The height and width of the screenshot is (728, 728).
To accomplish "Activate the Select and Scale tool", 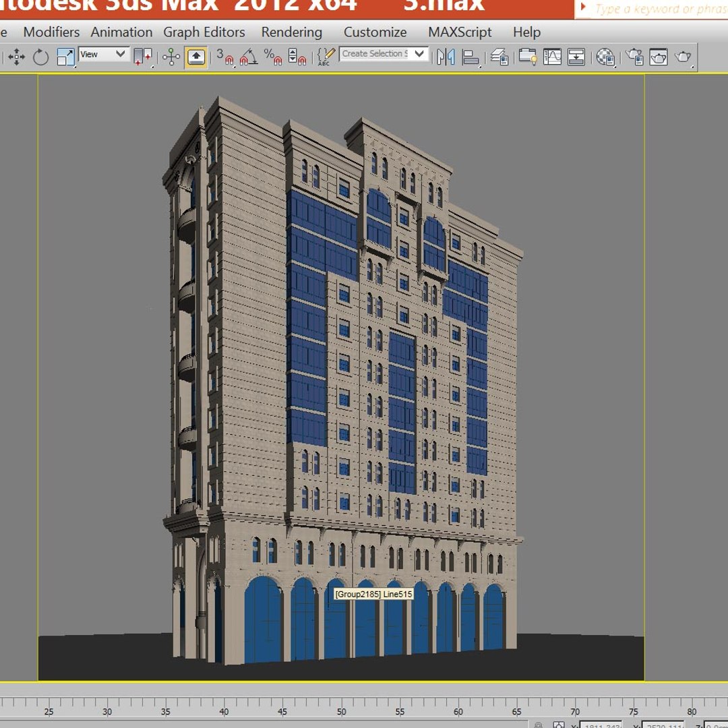I will 65,57.
